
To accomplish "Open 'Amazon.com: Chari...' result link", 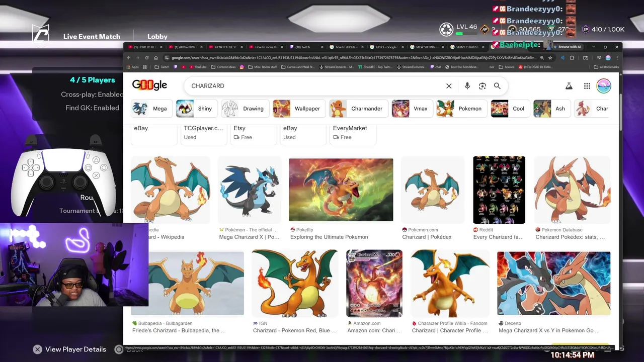I will point(374,330).
